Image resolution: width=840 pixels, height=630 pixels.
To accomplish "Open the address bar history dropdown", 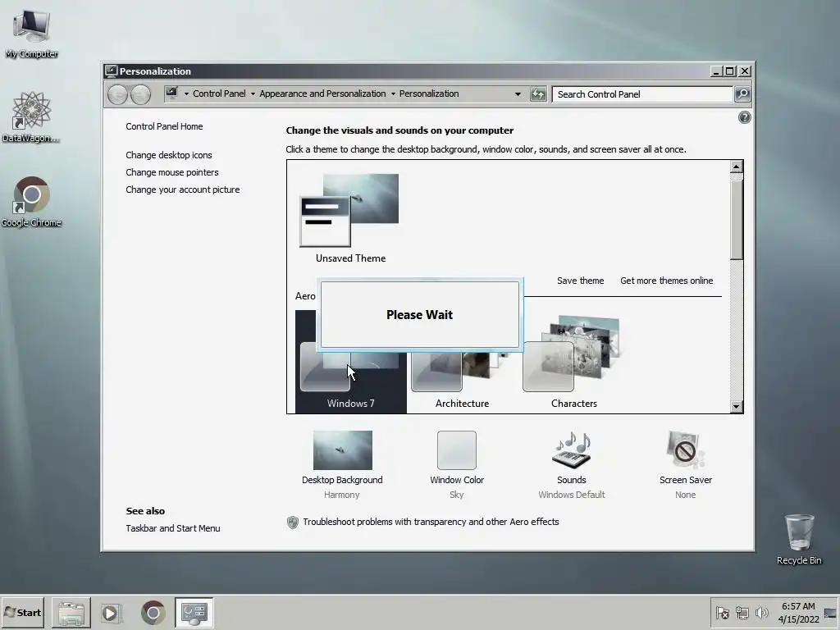I will 518,94.
